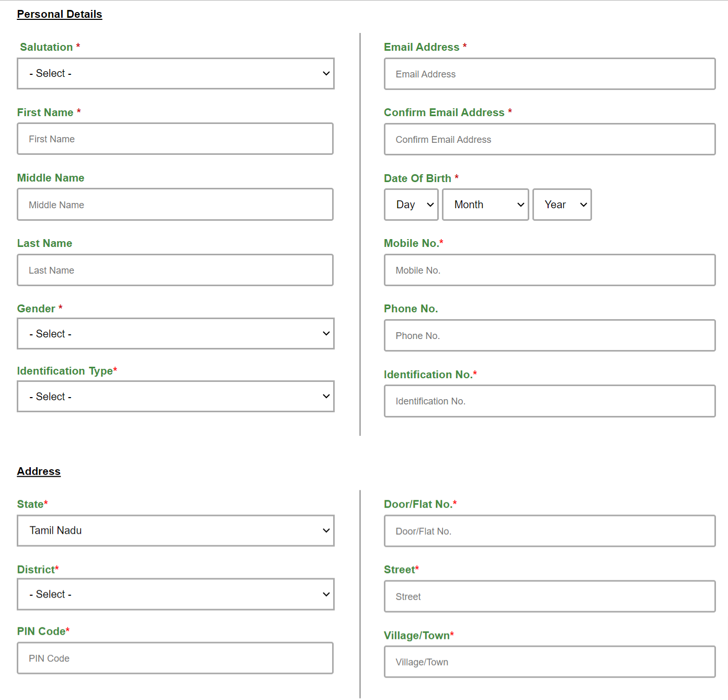Click the First Name label

45,112
